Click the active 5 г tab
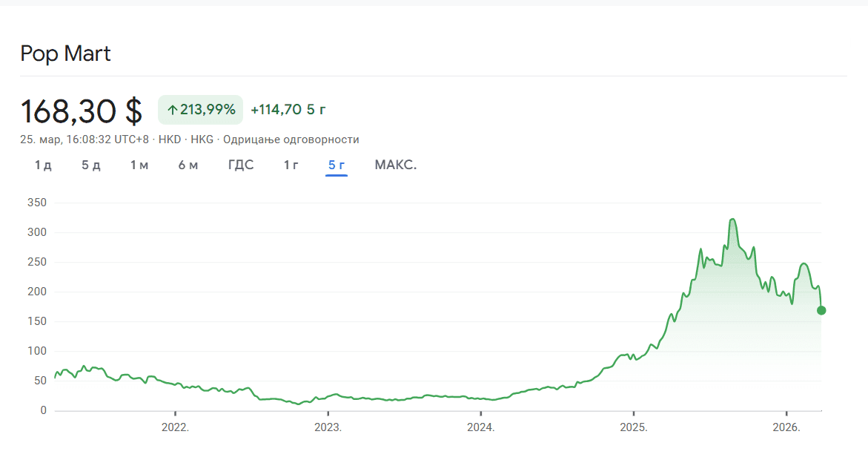The width and height of the screenshot is (868, 463). pyautogui.click(x=337, y=165)
